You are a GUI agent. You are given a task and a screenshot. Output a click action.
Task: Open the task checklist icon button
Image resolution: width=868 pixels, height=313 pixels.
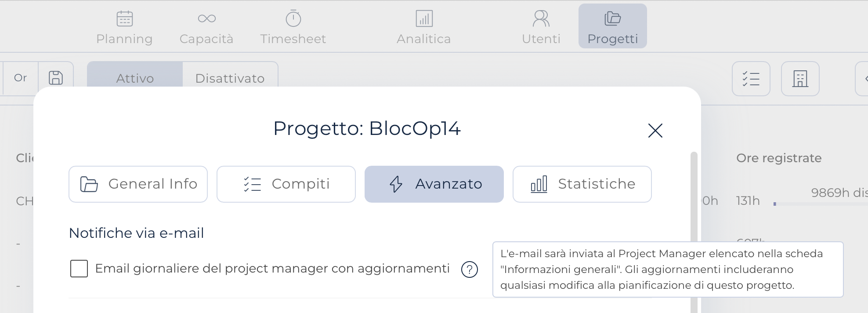tap(751, 79)
